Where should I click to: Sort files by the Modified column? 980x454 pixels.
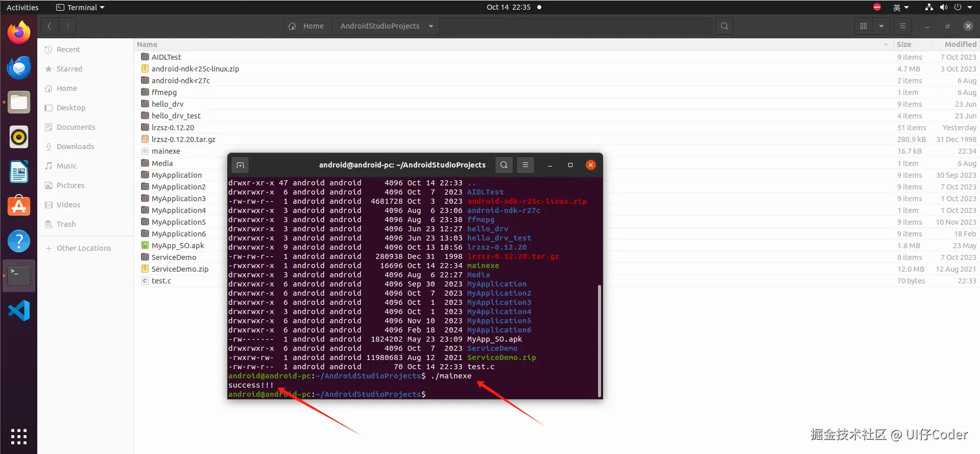955,44
